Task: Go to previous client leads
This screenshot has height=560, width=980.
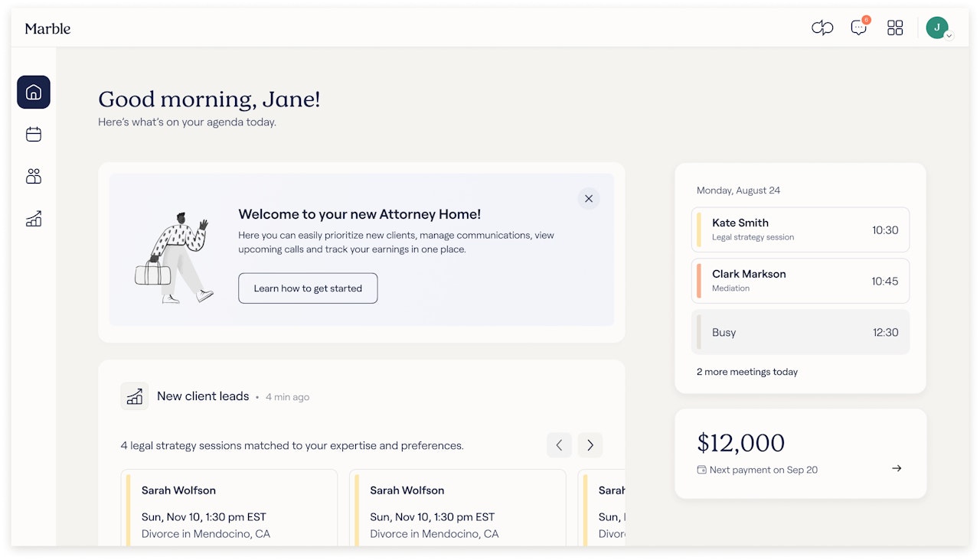Action: click(559, 445)
